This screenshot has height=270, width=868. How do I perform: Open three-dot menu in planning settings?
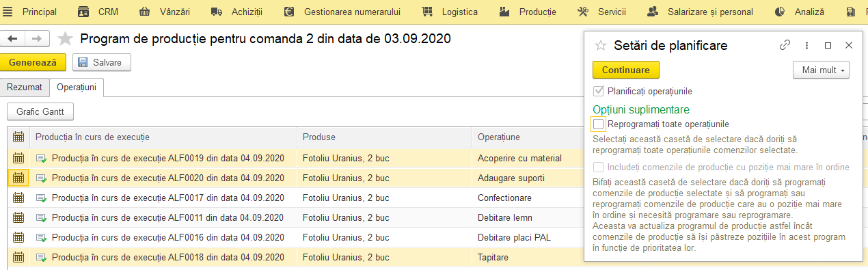[807, 46]
